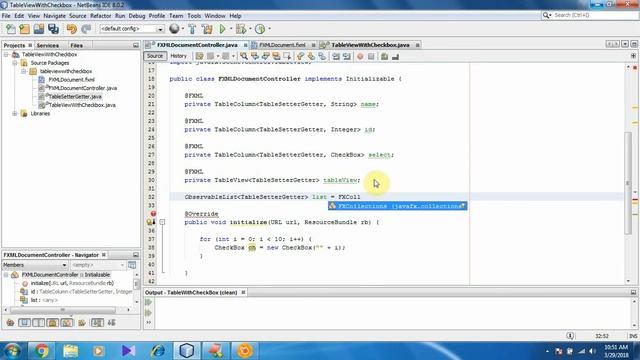The width and height of the screenshot is (640, 360).
Task: Click the History view button
Action: click(178, 56)
